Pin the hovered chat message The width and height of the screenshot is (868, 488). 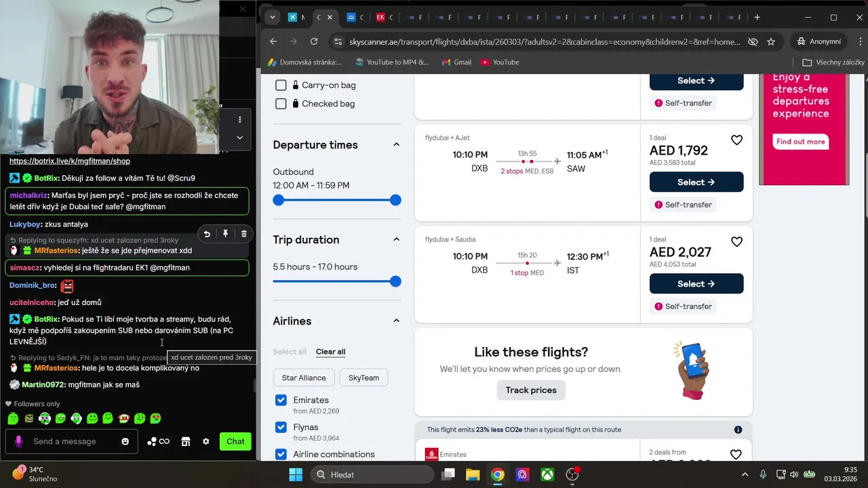tap(225, 234)
